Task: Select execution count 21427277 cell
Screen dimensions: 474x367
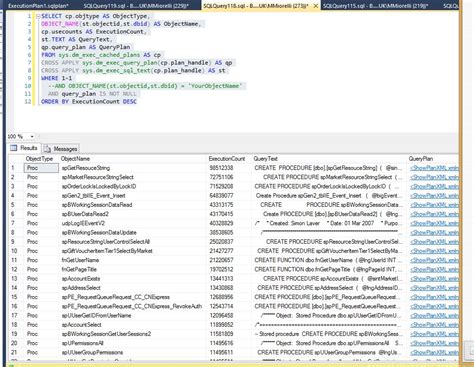Action: (x=229, y=251)
